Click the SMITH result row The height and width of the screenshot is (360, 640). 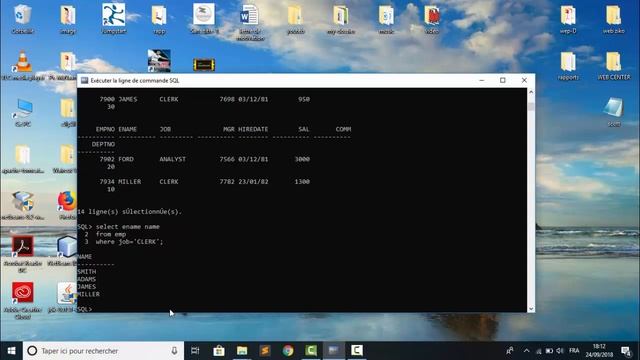[87, 271]
